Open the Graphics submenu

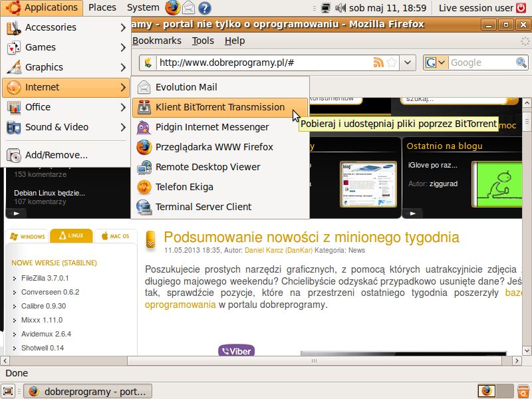pyautogui.click(x=66, y=68)
